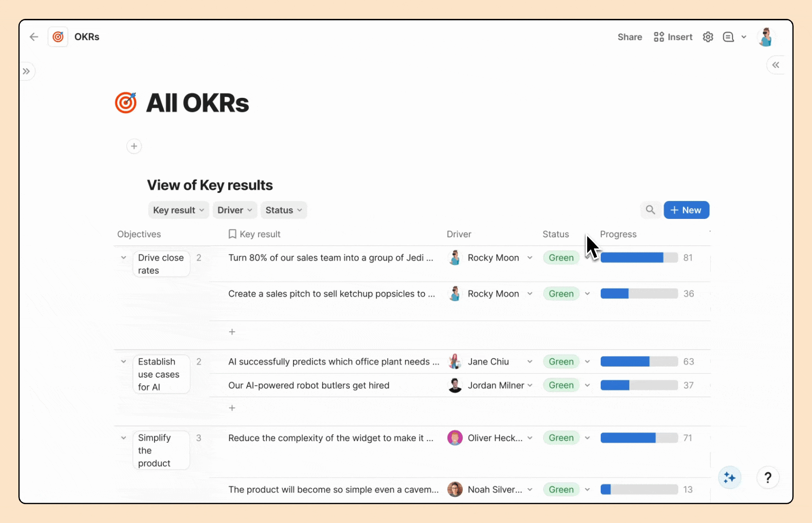Open the Status filter dropdown
This screenshot has width=812, height=523.
283,210
